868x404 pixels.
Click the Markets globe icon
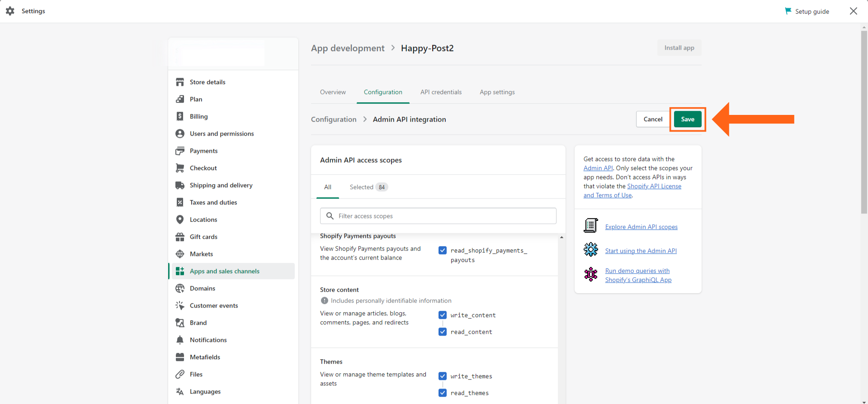pyautogui.click(x=180, y=254)
